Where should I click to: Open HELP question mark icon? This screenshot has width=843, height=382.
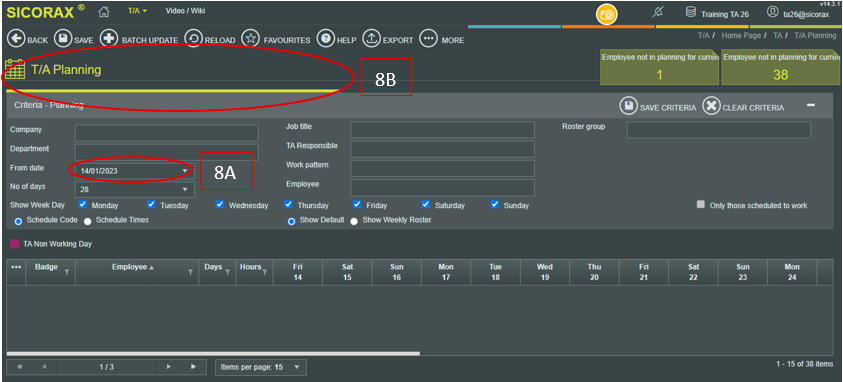point(326,39)
